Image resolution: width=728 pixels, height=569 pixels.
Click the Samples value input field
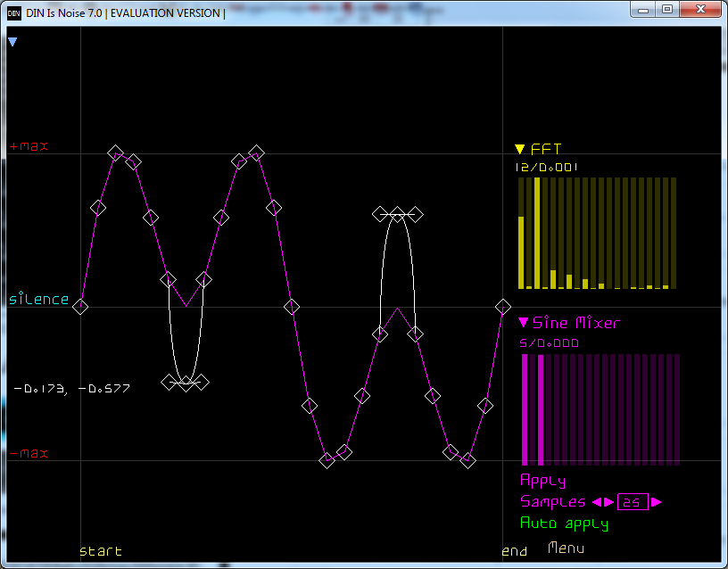pyautogui.click(x=632, y=502)
